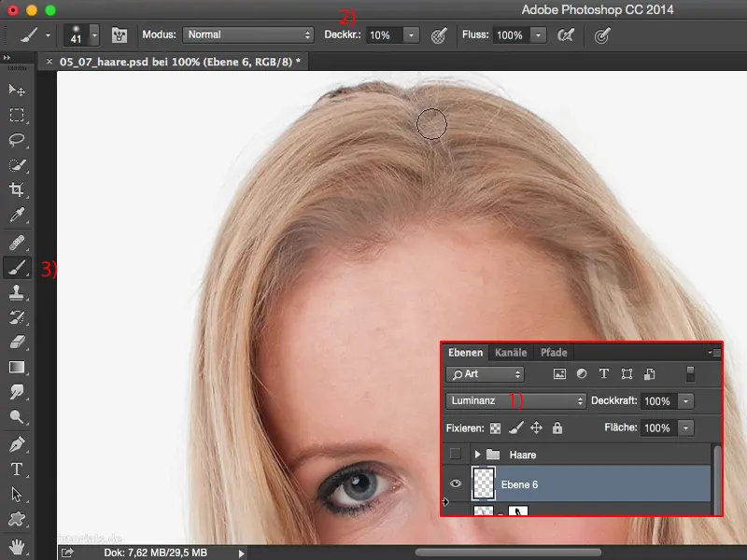
Task: Toggle pressure for size icon
Action: (602, 35)
